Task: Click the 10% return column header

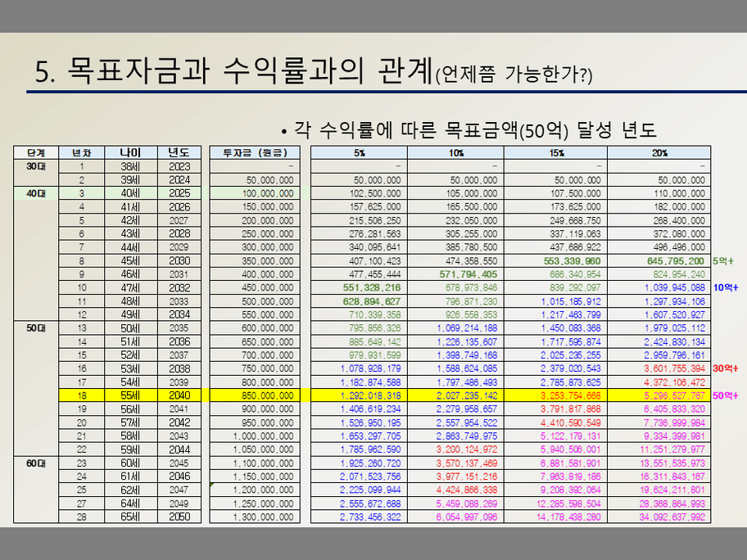Action: coord(455,153)
